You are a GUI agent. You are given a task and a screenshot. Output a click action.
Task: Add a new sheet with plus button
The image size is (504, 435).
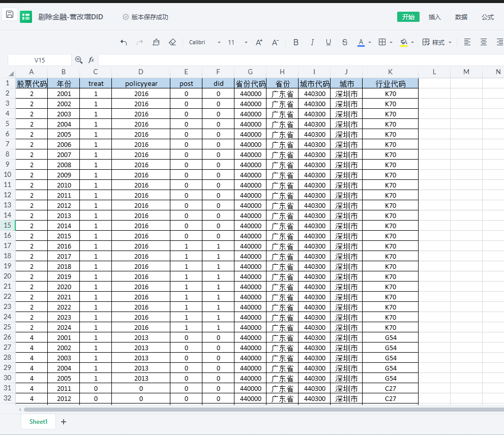64,422
